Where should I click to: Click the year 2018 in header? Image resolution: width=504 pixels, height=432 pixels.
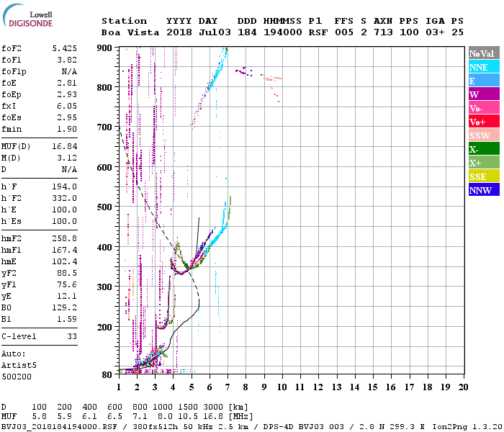click(x=179, y=32)
